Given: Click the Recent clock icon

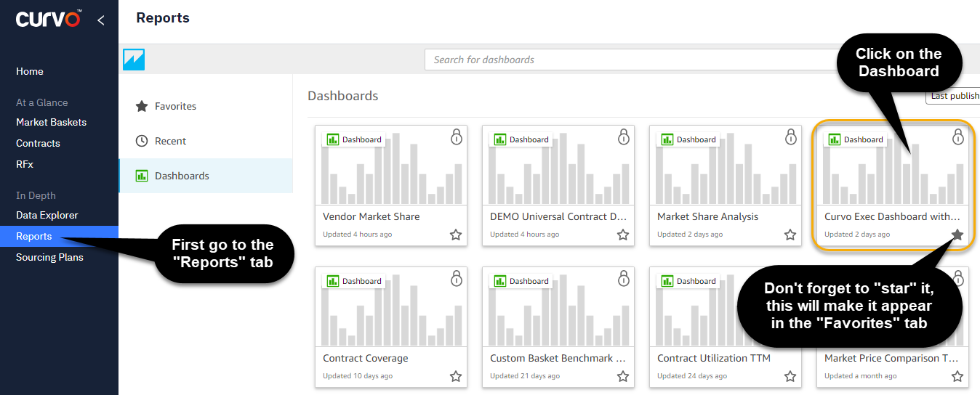Looking at the screenshot, I should pyautogui.click(x=142, y=141).
